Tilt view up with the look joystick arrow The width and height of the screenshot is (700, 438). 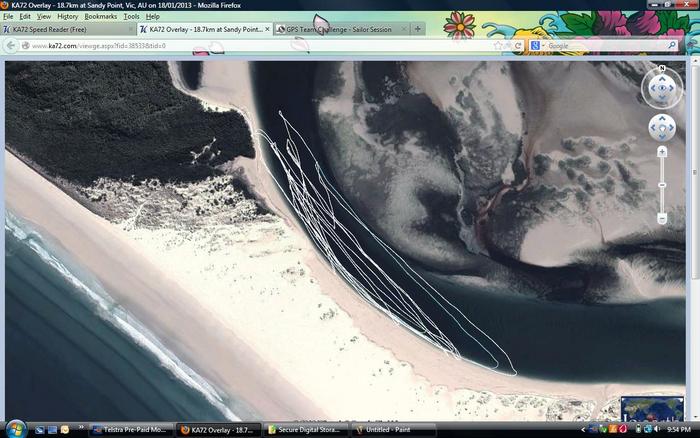click(661, 79)
